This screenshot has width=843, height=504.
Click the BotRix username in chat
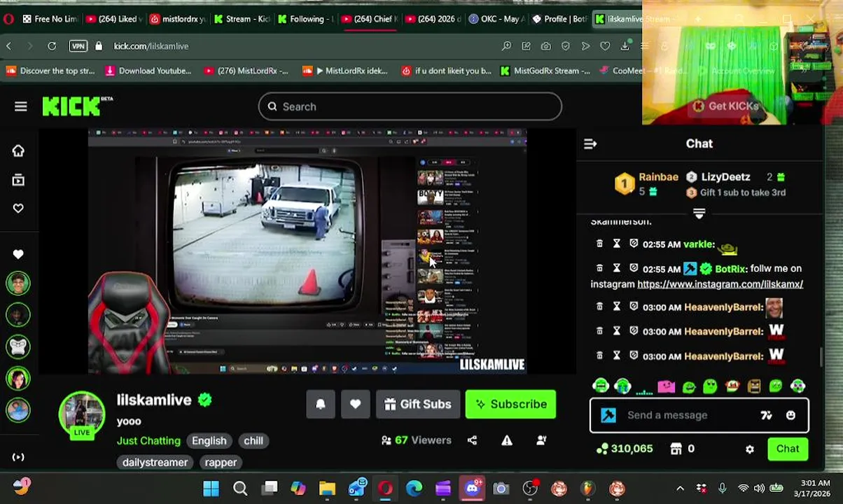pyautogui.click(x=730, y=269)
